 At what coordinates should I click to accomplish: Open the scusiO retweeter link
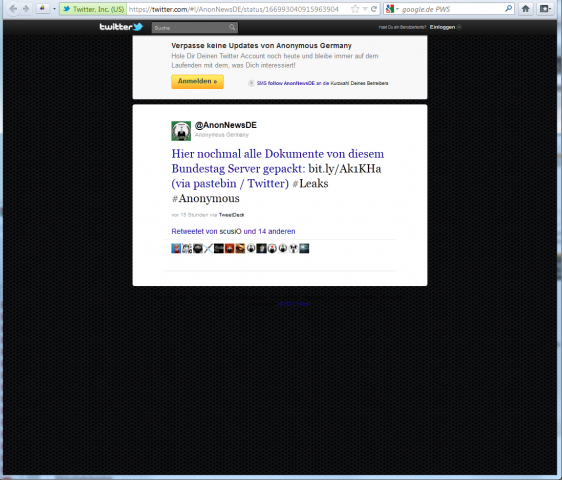coord(230,232)
